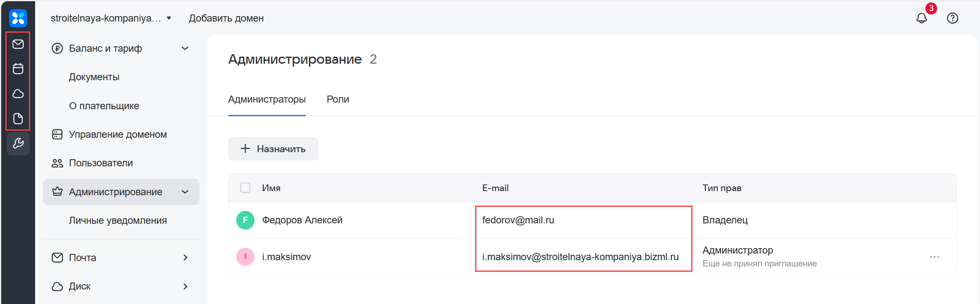The height and width of the screenshot is (304, 980).
Task: Click the people icon beside Пользователи
Action: point(57,163)
